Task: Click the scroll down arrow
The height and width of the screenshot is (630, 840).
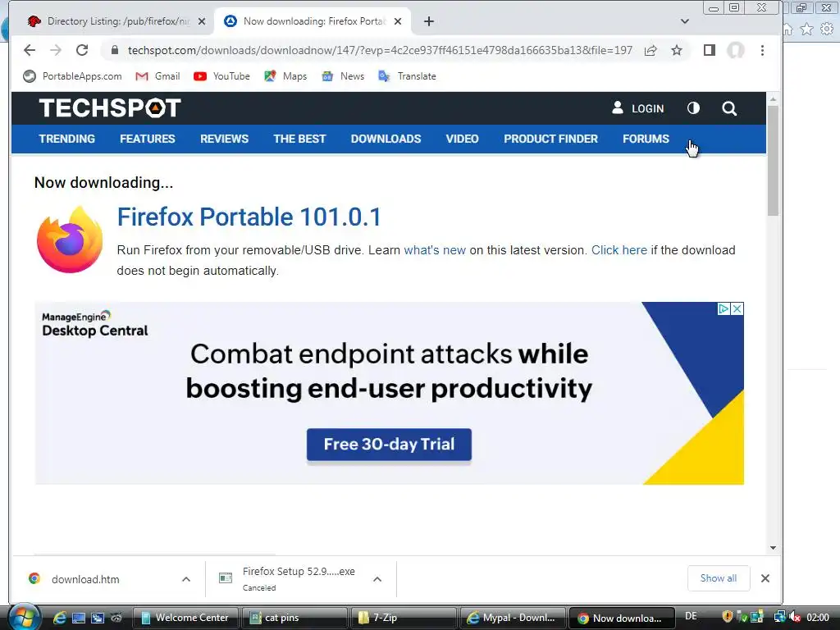Action: point(773,547)
